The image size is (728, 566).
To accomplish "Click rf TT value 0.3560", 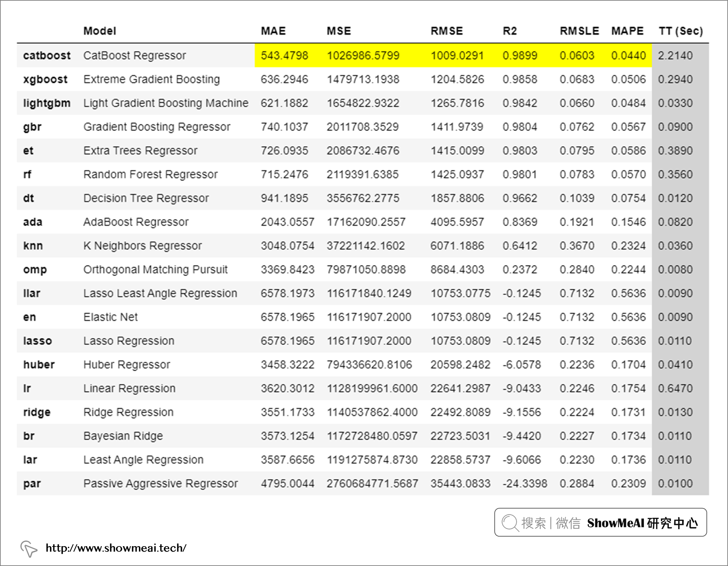I will [x=675, y=174].
